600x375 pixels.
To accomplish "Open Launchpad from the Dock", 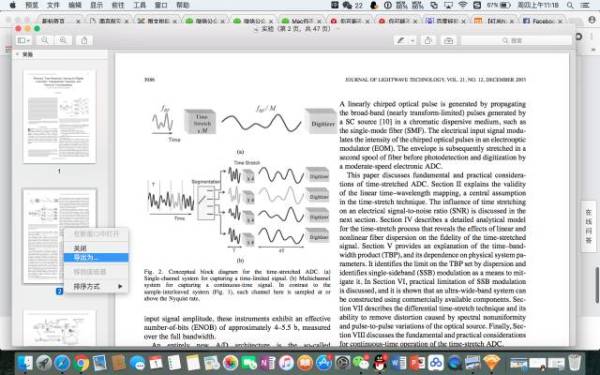I will tap(44, 362).
